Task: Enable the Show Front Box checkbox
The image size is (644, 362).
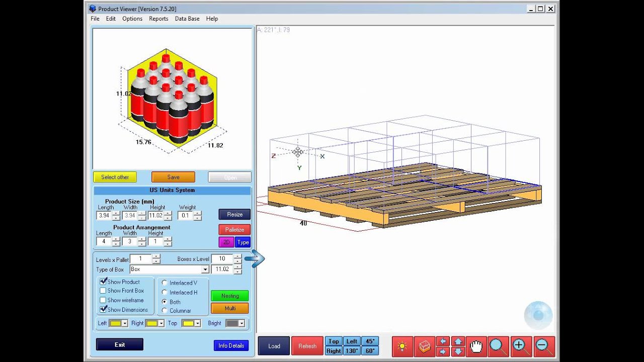Action: 103,291
